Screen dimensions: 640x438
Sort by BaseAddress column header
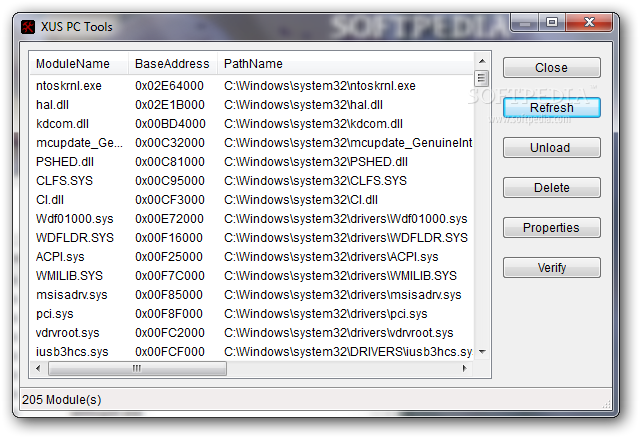pos(173,64)
